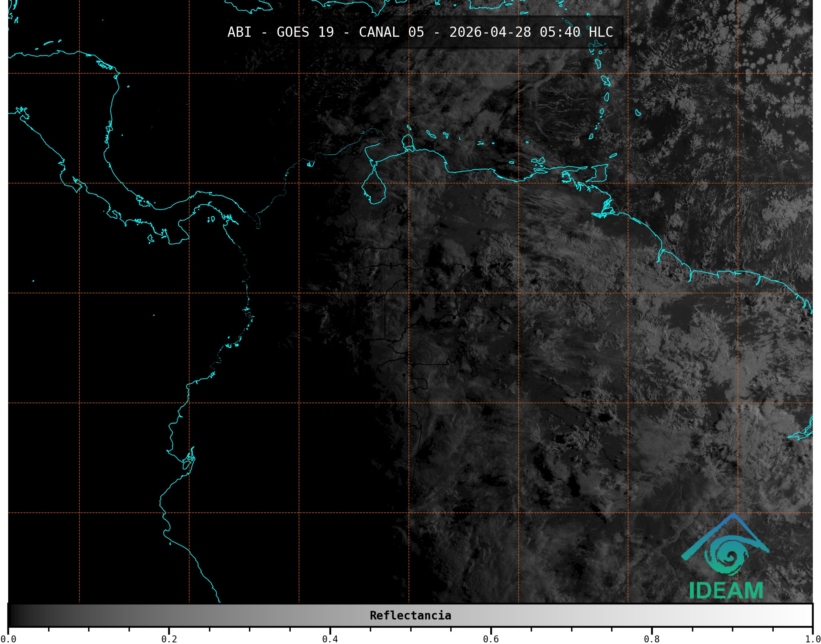Click the GOES 19 text in title
Viewport: 821px width, 644px height.
305,32
